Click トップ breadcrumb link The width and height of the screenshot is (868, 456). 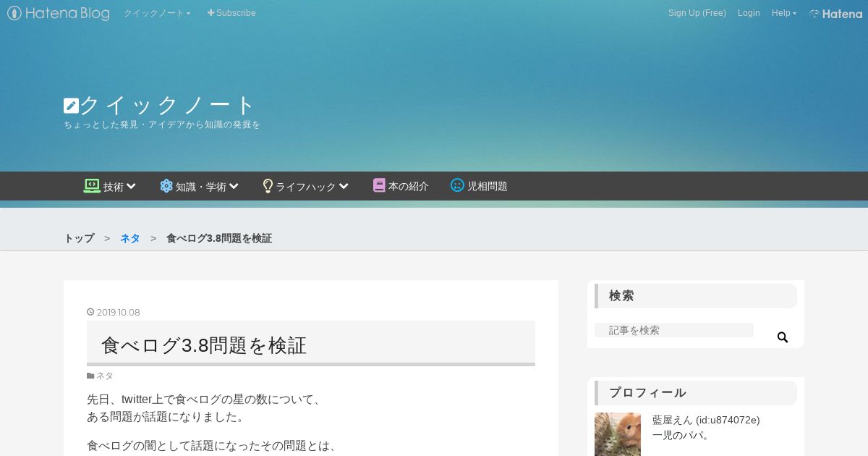[x=79, y=238]
